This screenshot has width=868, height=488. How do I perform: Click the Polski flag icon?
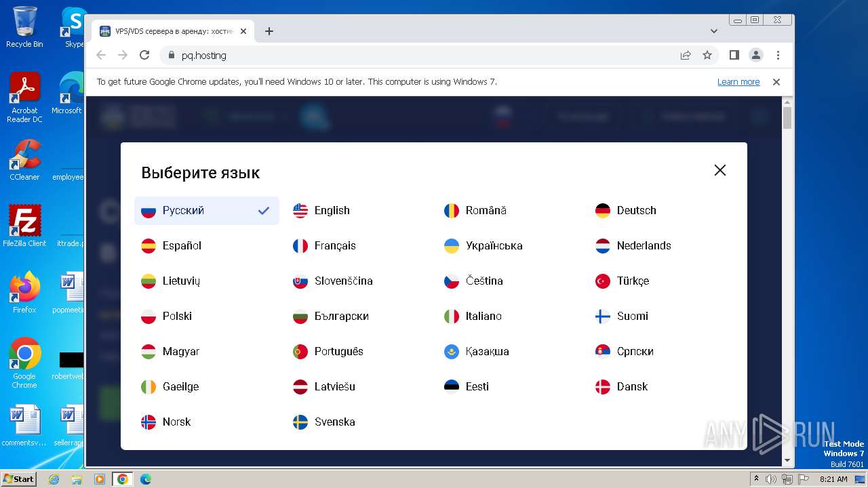(149, 317)
